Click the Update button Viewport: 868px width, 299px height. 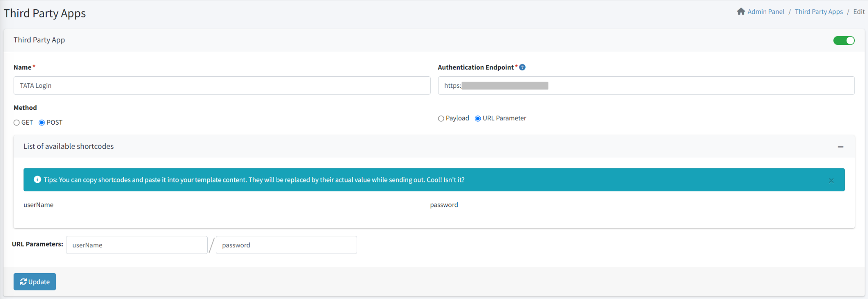click(x=35, y=282)
